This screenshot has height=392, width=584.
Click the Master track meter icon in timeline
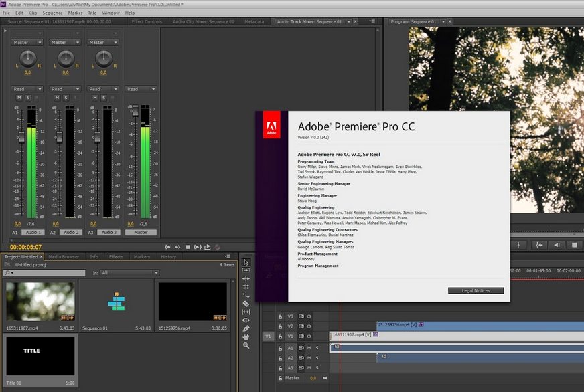[x=325, y=378]
